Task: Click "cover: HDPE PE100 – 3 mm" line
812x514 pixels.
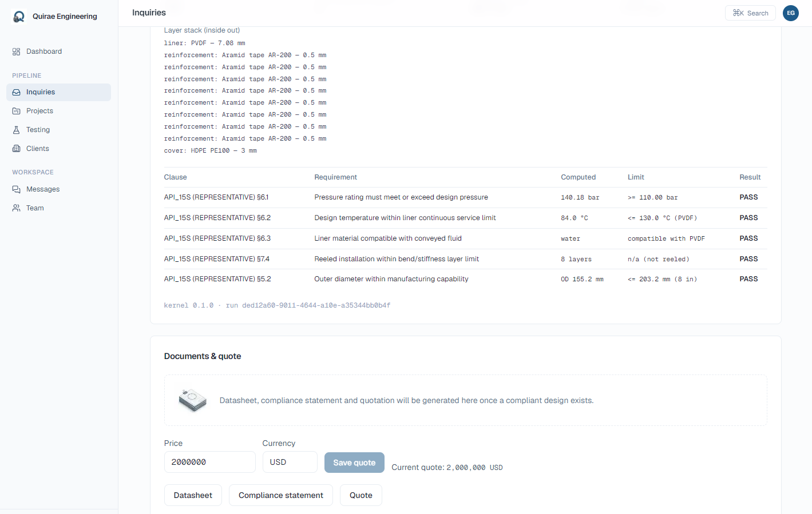Action: pyautogui.click(x=211, y=150)
